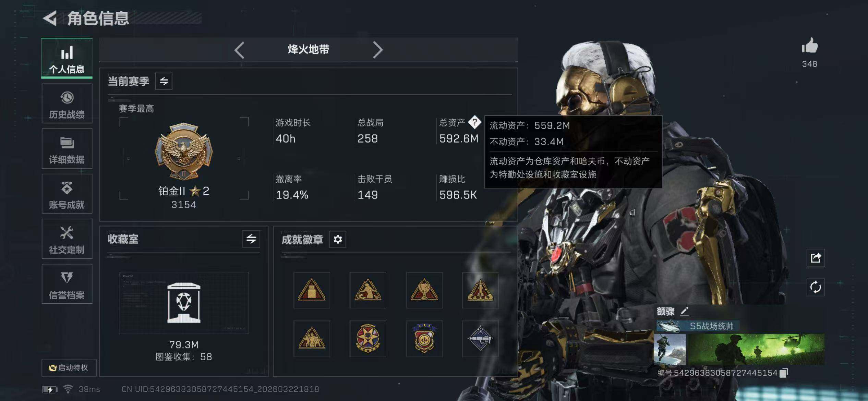Switch to next game mode with right chevron

coord(377,50)
